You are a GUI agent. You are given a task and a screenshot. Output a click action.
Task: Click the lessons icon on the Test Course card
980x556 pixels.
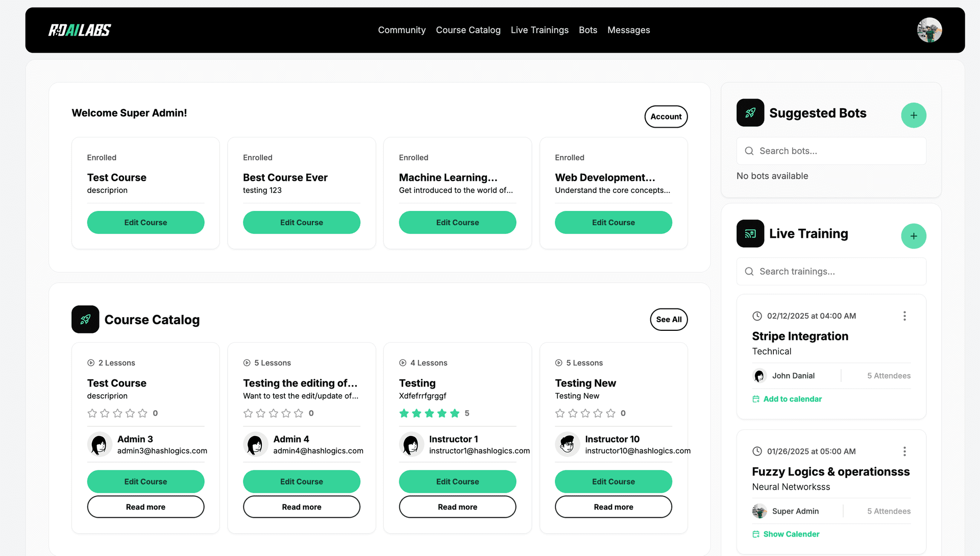click(92, 362)
